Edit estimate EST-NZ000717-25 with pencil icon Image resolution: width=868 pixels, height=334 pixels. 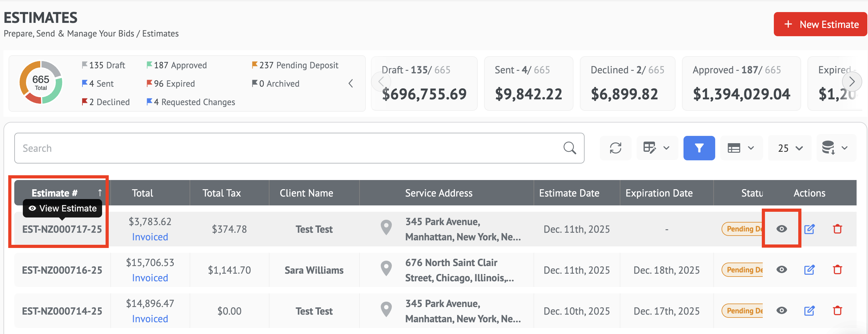pos(809,229)
